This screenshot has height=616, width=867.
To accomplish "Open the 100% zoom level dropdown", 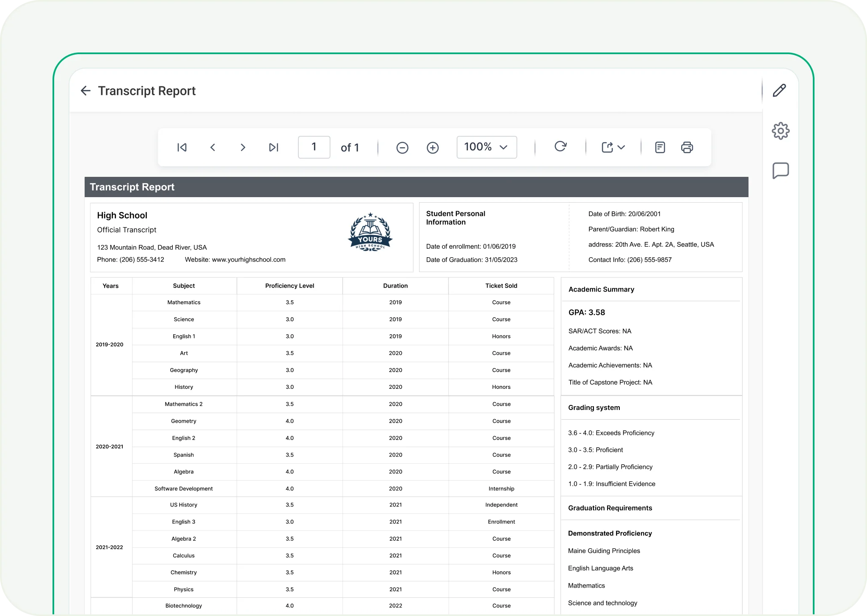I will (486, 147).
